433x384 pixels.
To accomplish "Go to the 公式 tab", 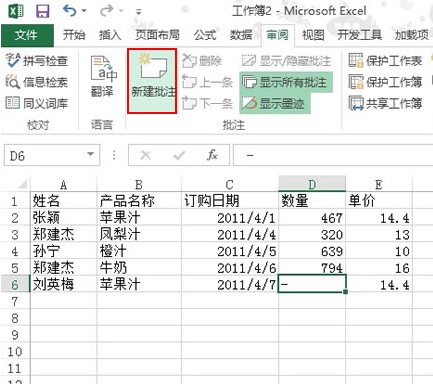I will pyautogui.click(x=205, y=35).
